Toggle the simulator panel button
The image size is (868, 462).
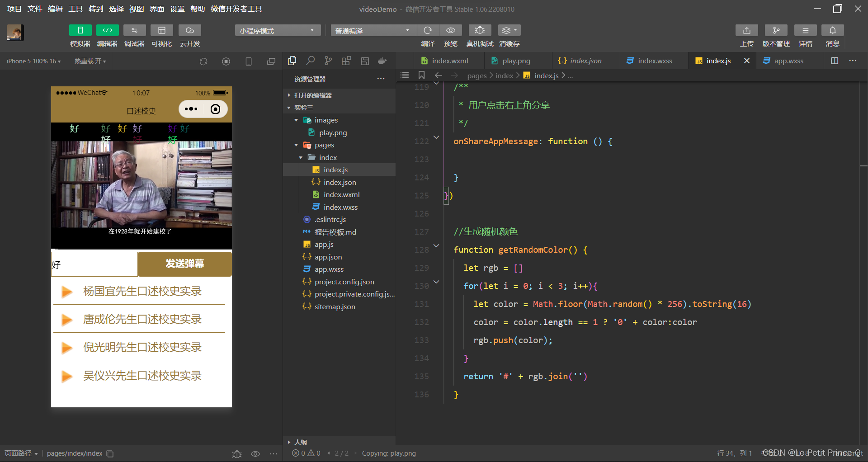point(80,30)
